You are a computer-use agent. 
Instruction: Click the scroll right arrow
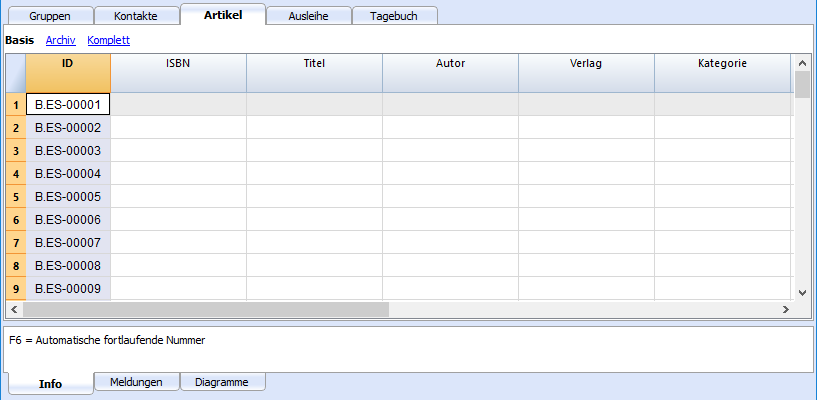point(786,309)
